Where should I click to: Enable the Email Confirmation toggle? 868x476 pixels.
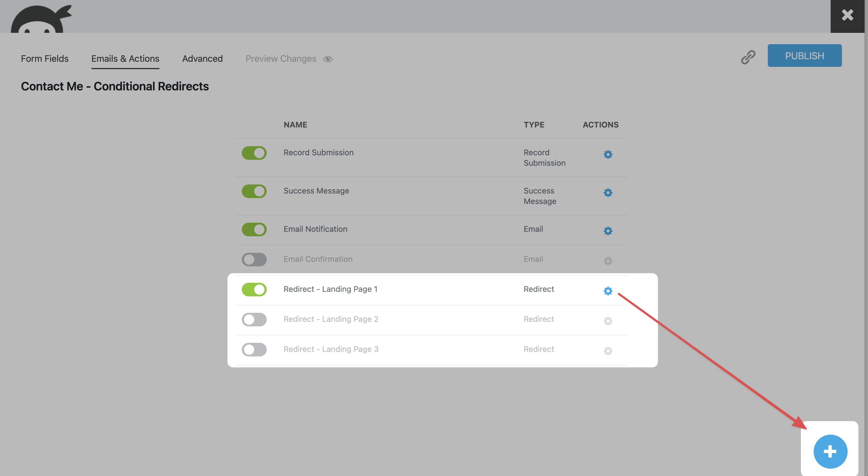254,259
